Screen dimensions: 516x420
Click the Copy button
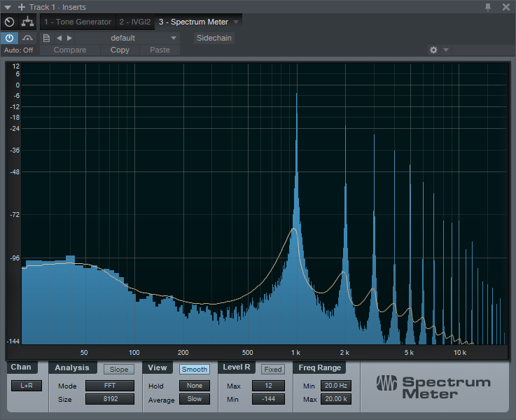click(x=120, y=50)
